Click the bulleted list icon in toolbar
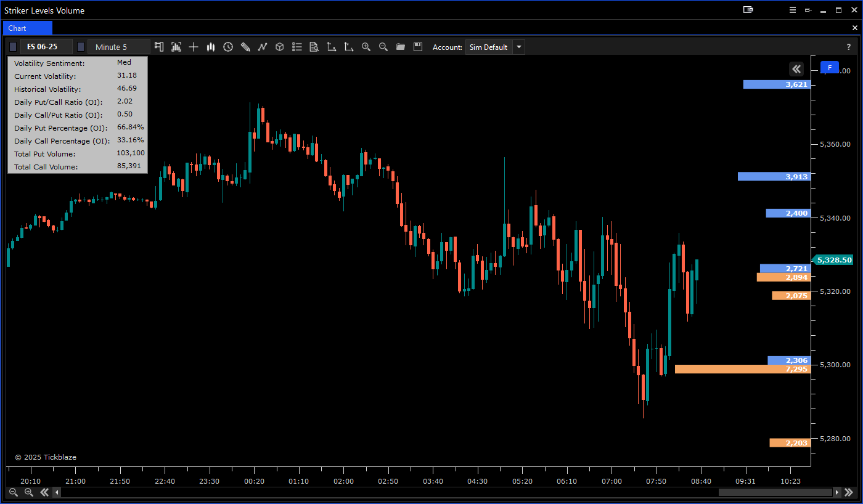The image size is (863, 504). [297, 47]
